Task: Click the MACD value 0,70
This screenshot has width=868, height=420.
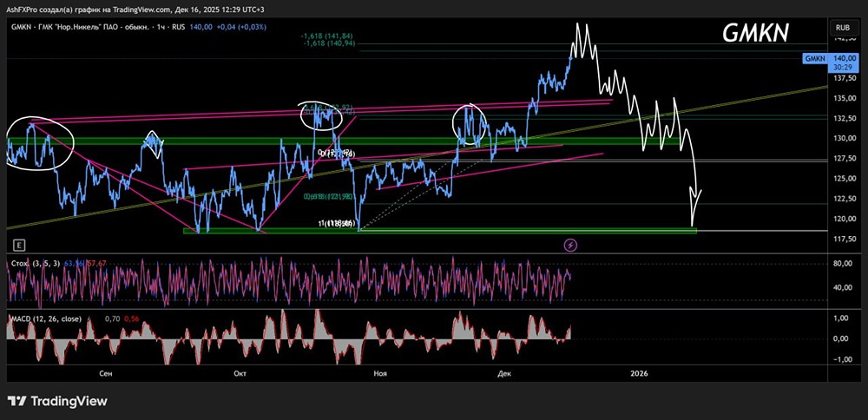Action: [x=112, y=318]
